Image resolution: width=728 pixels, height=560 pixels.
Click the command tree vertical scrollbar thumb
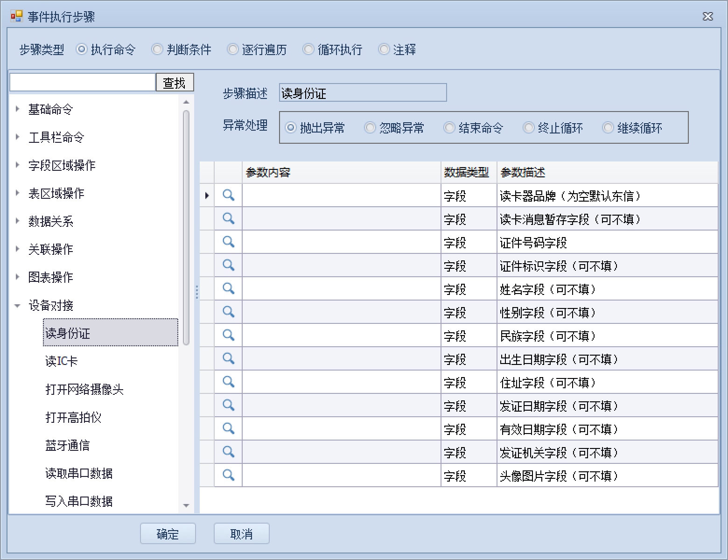[186, 227]
